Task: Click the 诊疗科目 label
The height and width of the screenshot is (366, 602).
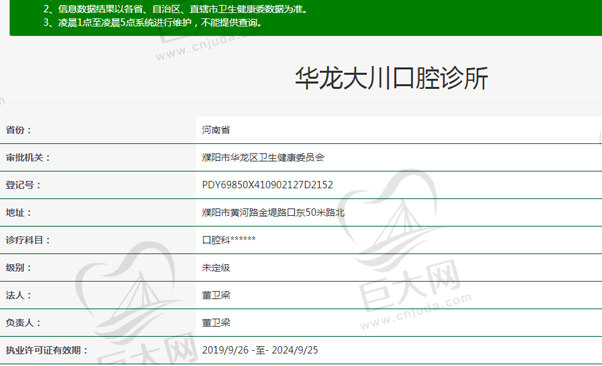Action: click(x=28, y=240)
